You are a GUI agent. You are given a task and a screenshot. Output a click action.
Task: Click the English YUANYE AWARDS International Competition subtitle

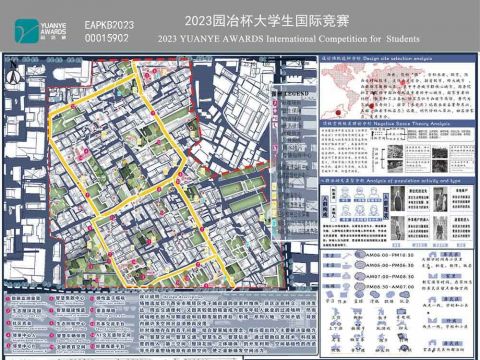(289, 39)
